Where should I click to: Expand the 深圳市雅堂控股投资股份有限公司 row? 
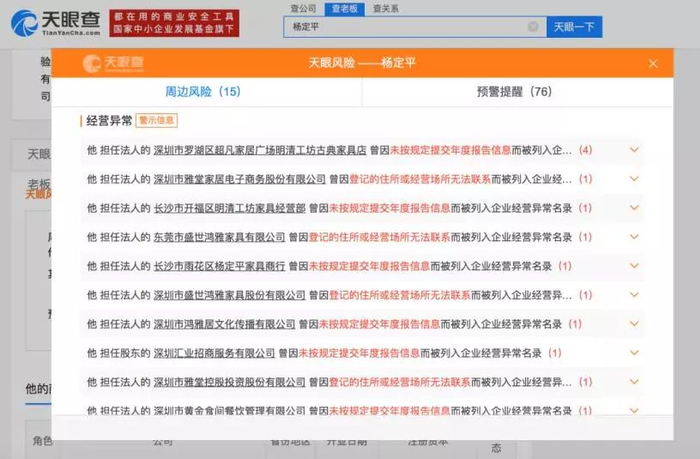[x=634, y=382]
